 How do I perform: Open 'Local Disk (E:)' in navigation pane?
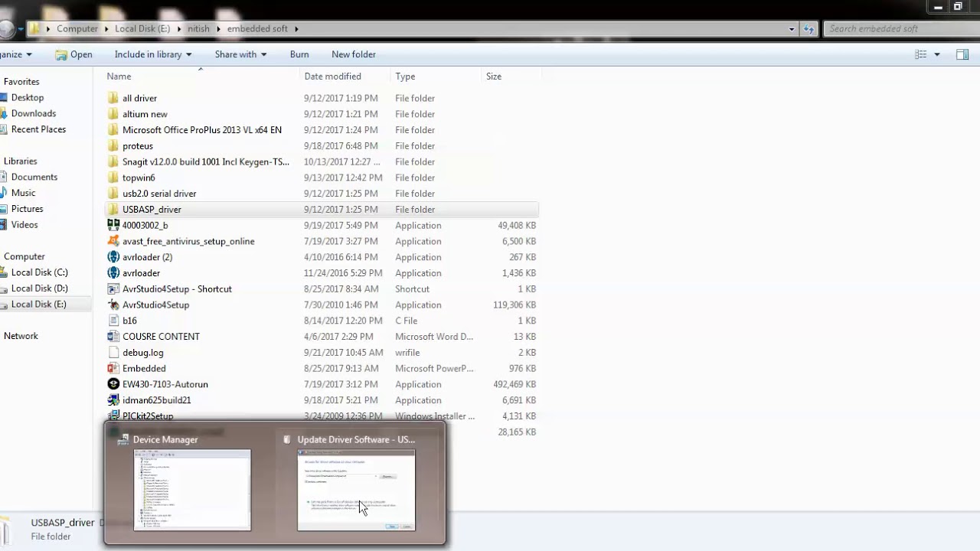(x=38, y=304)
